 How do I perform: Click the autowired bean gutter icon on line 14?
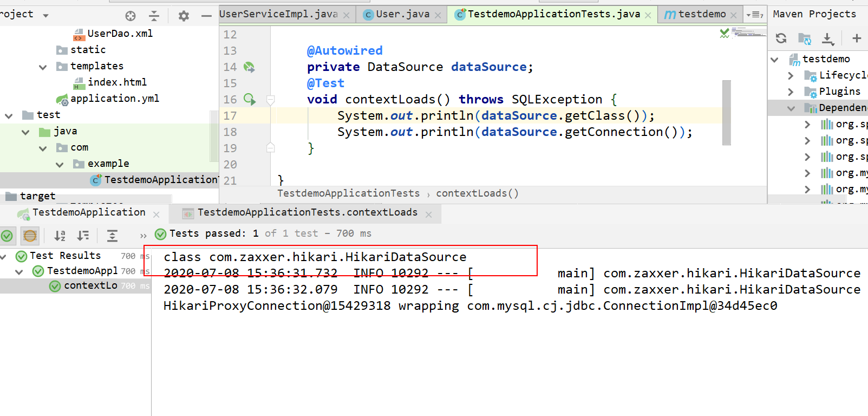pos(249,67)
